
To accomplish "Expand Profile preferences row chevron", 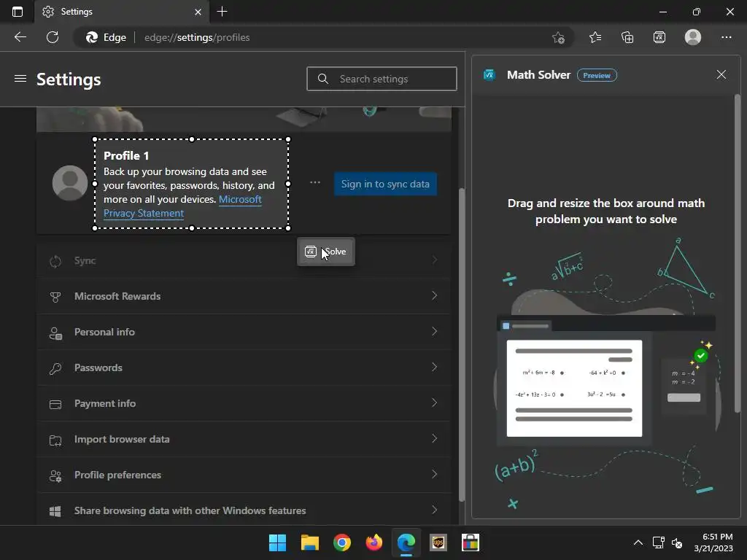I will [x=435, y=474].
